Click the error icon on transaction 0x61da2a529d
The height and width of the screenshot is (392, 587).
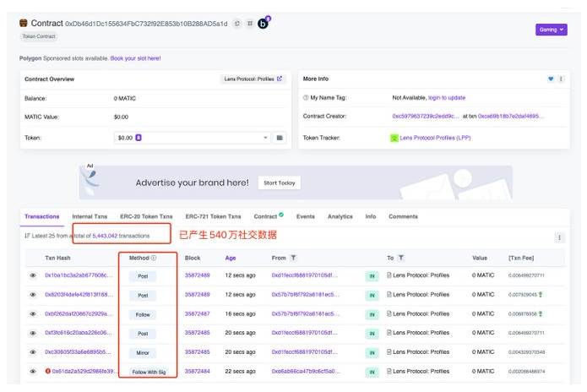[48, 371]
